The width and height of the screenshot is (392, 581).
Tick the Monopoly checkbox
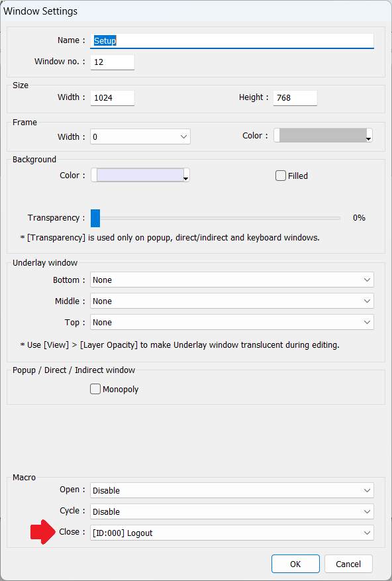point(95,389)
